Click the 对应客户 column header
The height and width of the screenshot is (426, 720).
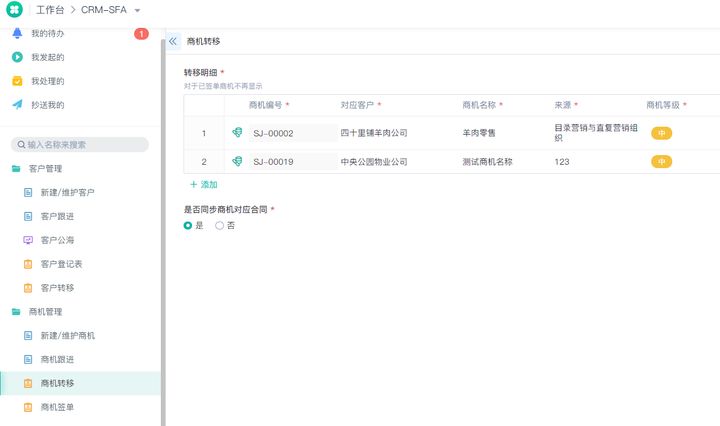pyautogui.click(x=357, y=105)
